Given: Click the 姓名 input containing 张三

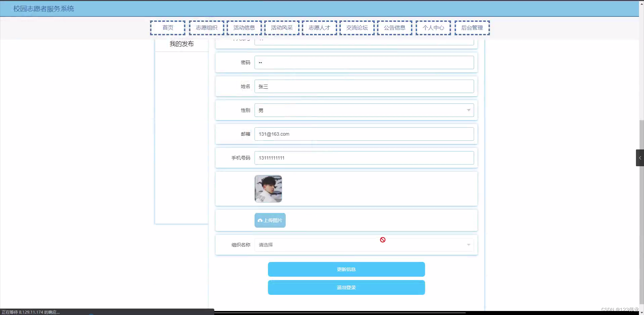Looking at the screenshot, I should click(364, 86).
